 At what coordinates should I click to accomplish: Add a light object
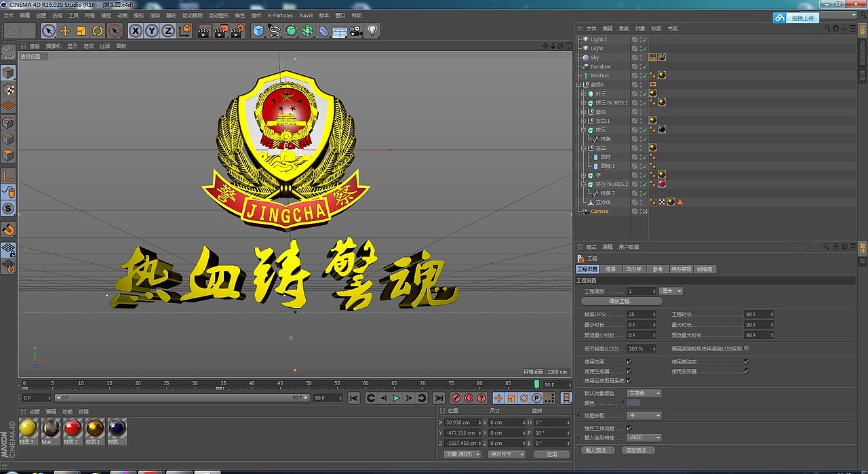(372, 31)
